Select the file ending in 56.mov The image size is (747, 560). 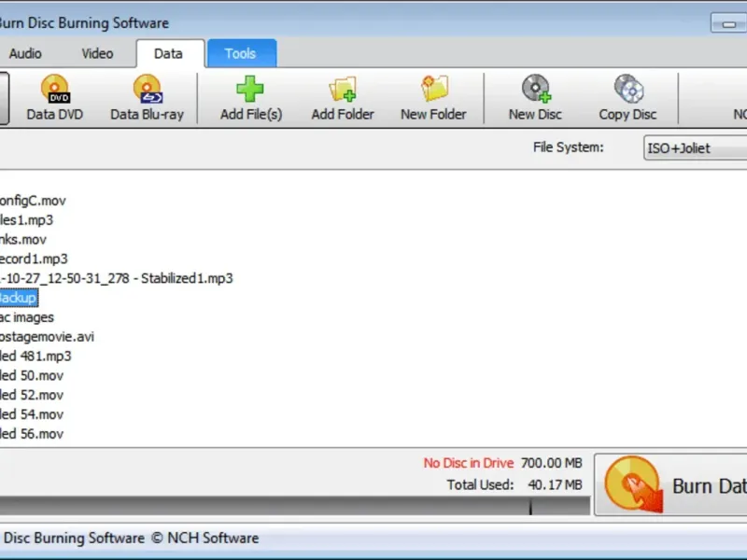pos(32,434)
